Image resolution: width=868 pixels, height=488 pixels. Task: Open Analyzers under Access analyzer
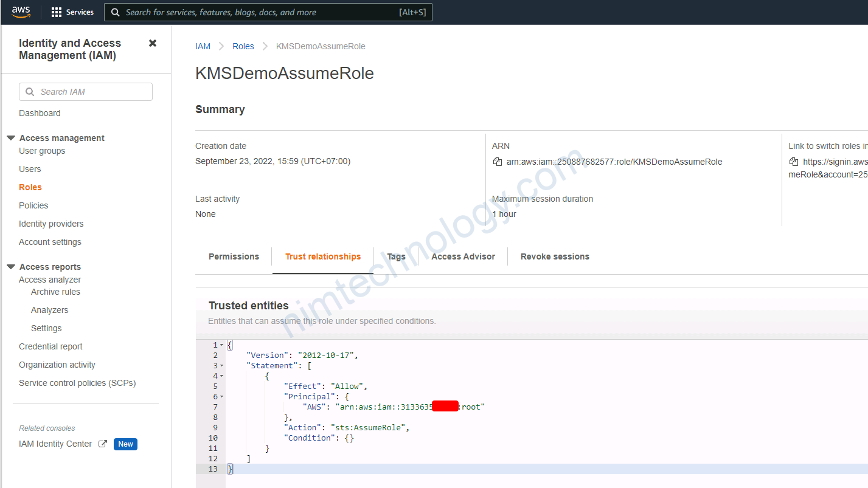click(x=49, y=310)
